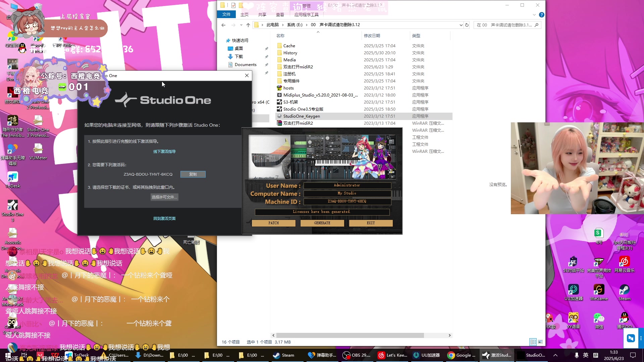Open the 应用程序工具 ribbon tab
644x362 pixels.
point(307,14)
